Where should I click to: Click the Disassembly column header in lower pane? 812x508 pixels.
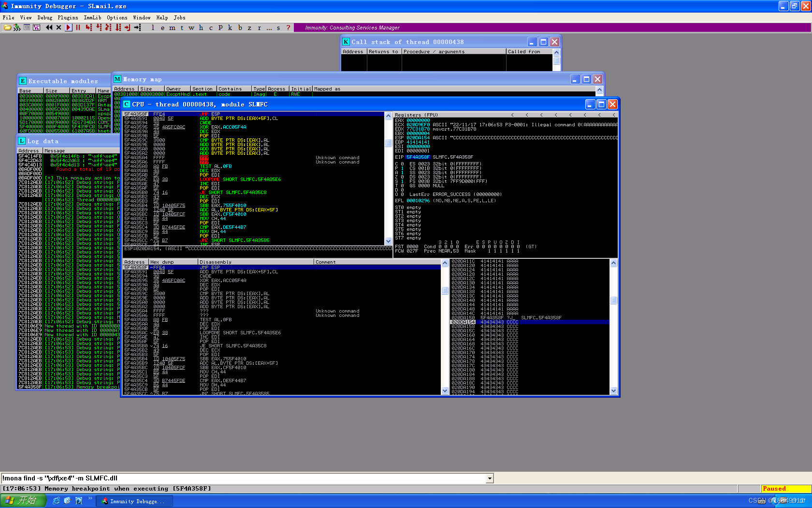coord(256,262)
